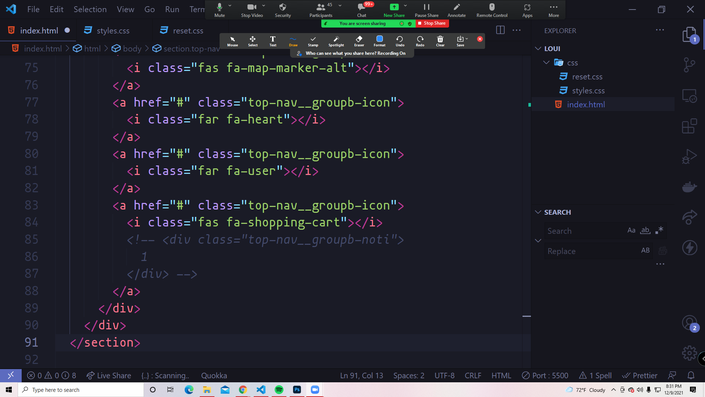Open Zoom Annotate tools

(456, 10)
